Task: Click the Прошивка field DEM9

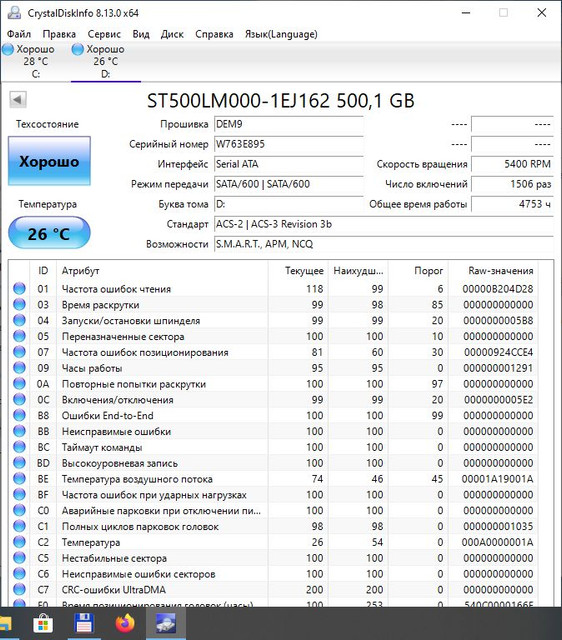Action: (x=289, y=124)
